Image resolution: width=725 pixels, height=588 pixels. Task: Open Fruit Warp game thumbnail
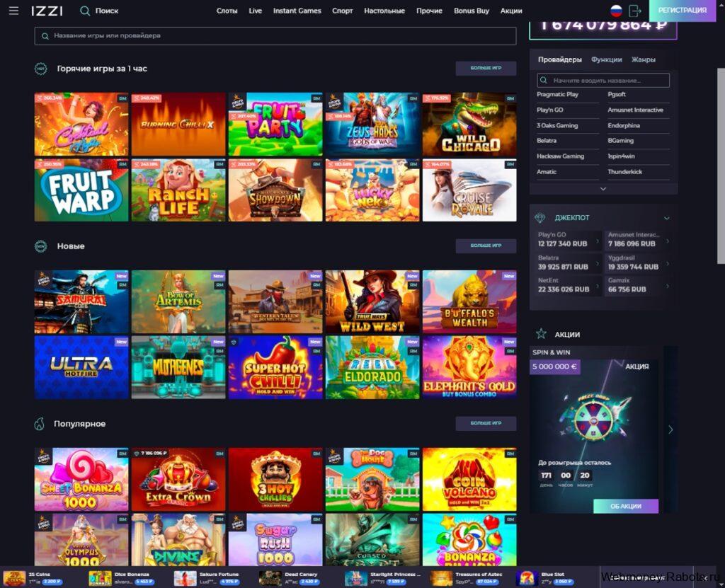81,190
